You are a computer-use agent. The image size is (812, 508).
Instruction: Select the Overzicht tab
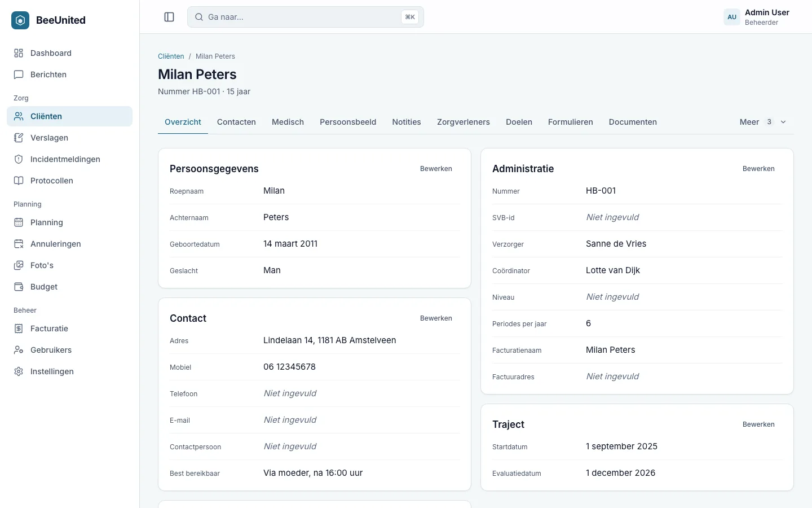point(183,122)
